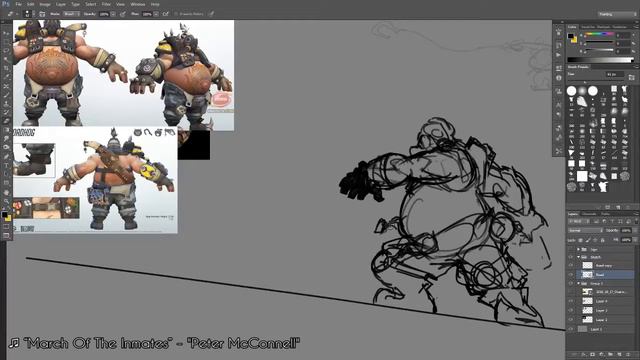
Task: Select the Rectangular Marquee tool
Action: click(6, 42)
